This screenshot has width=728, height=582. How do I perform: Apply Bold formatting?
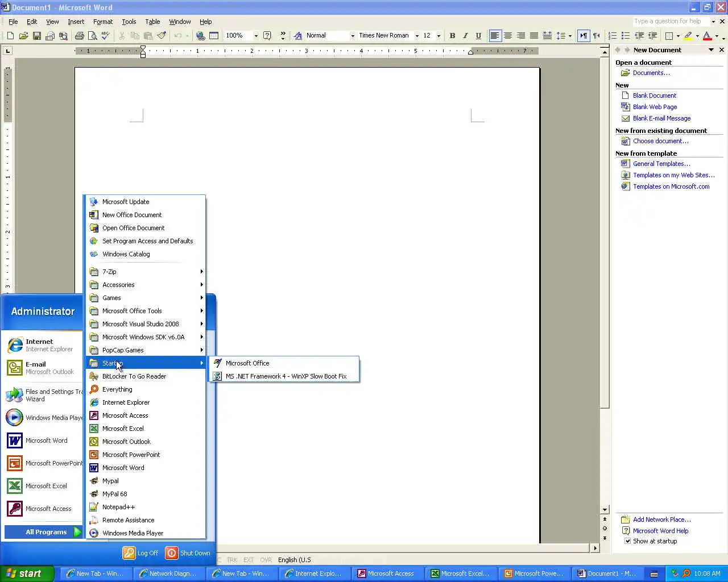[452, 35]
